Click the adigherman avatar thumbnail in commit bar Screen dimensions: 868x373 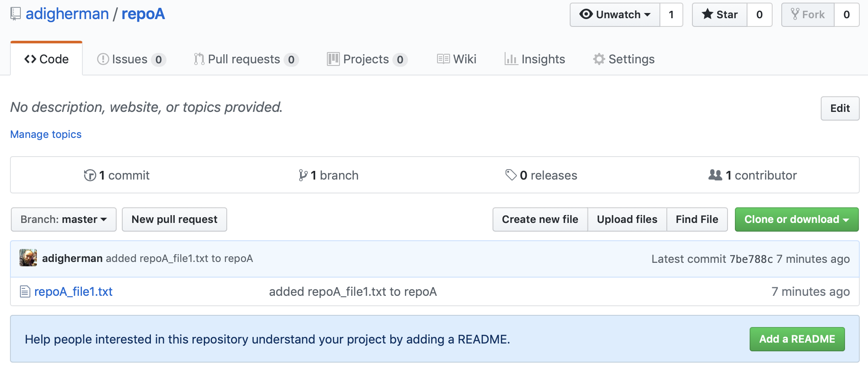28,258
